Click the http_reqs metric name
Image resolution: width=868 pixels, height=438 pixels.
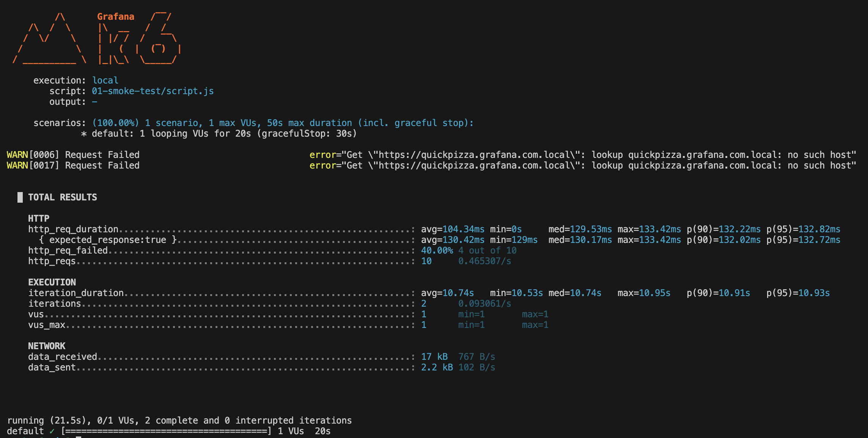(x=52, y=261)
